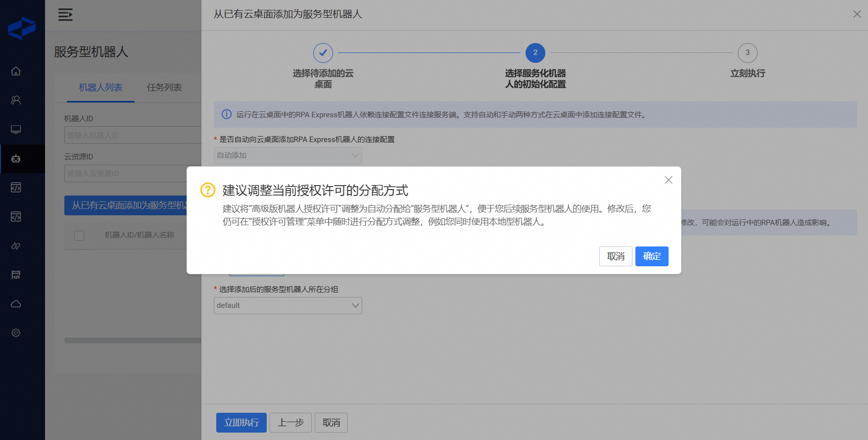Click the 服务型机器人 page heading
868x440 pixels.
[91, 52]
